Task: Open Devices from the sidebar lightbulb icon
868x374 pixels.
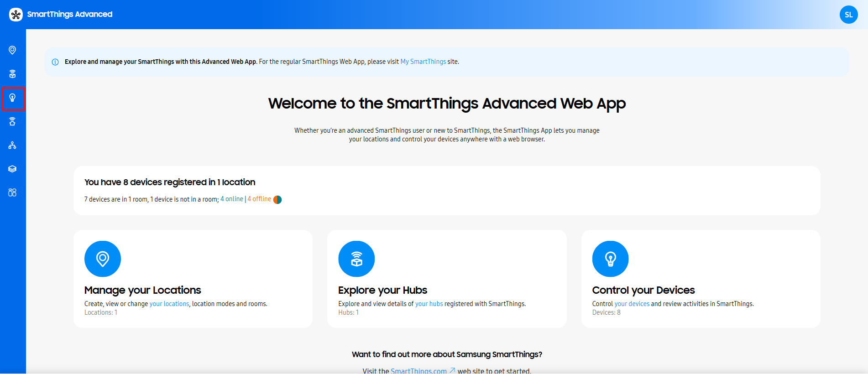Action: pyautogui.click(x=12, y=98)
